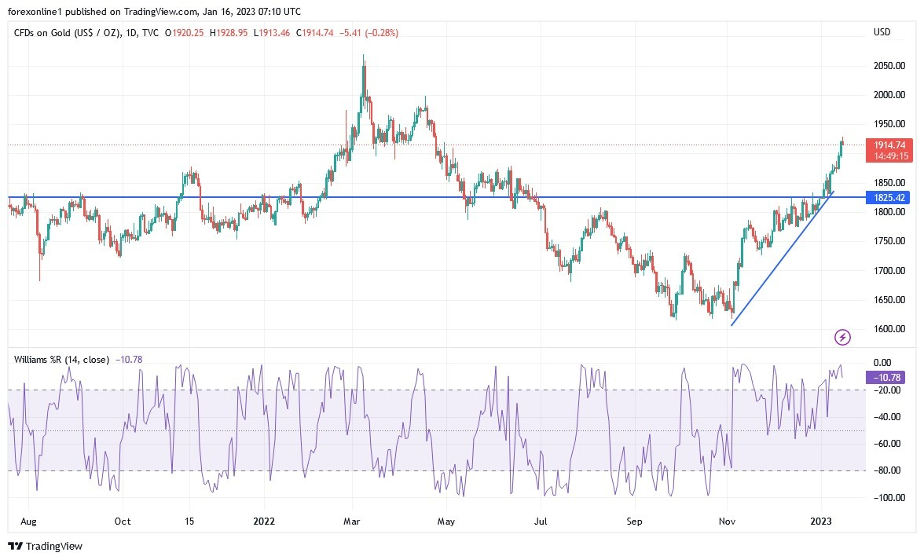Viewport: 924px width, 560px height.
Task: Click the 1825.42 horizontal line price label
Action: click(888, 197)
